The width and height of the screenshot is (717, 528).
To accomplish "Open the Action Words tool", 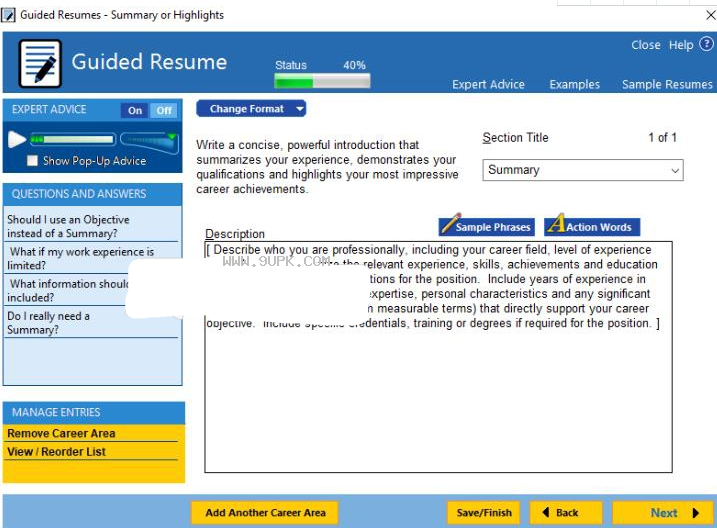I will (592, 226).
